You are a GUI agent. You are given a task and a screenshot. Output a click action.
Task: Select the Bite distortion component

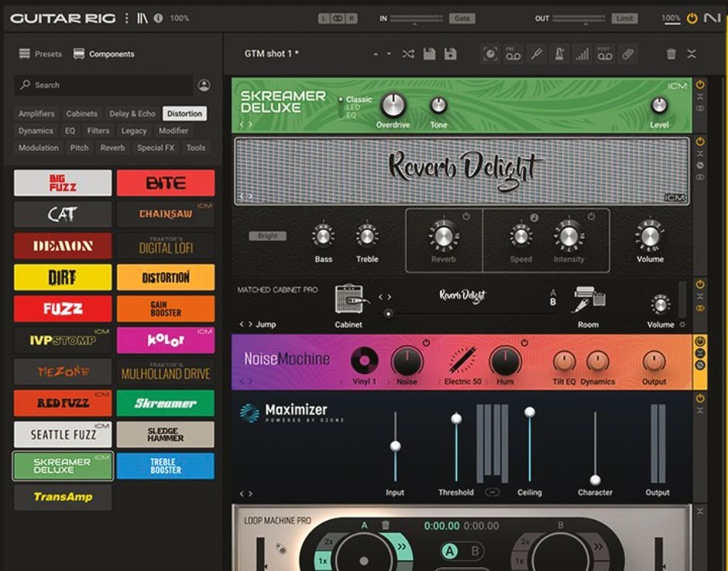pos(166,183)
